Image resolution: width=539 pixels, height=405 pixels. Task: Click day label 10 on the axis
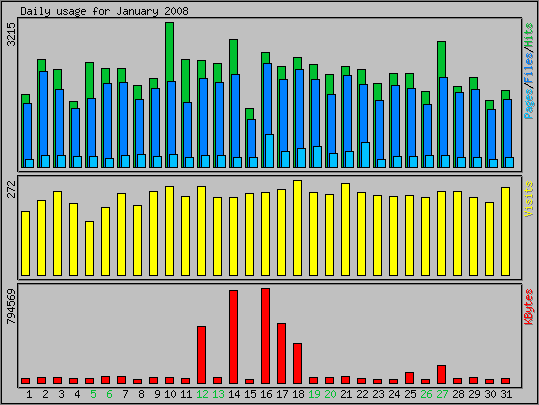coord(170,394)
